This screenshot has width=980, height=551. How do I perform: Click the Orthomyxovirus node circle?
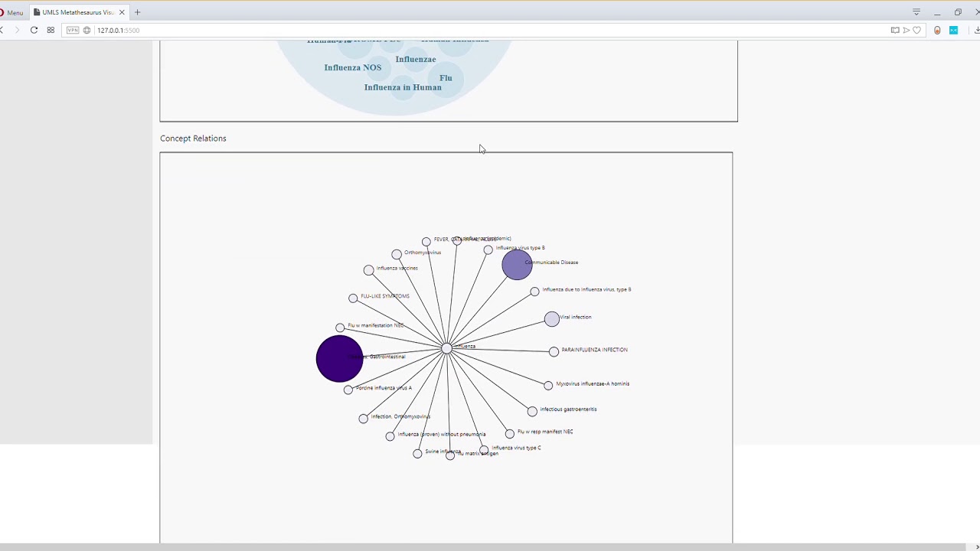click(397, 254)
